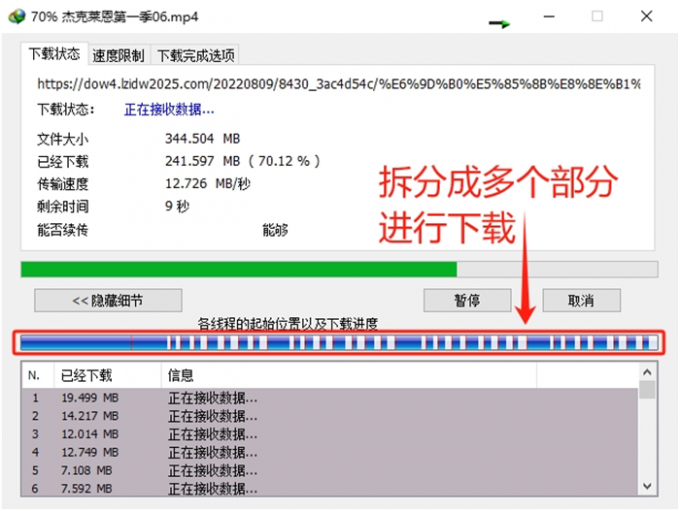Click the thread list scroll up arrow
This screenshot has width=680, height=511.
pyautogui.click(x=647, y=372)
